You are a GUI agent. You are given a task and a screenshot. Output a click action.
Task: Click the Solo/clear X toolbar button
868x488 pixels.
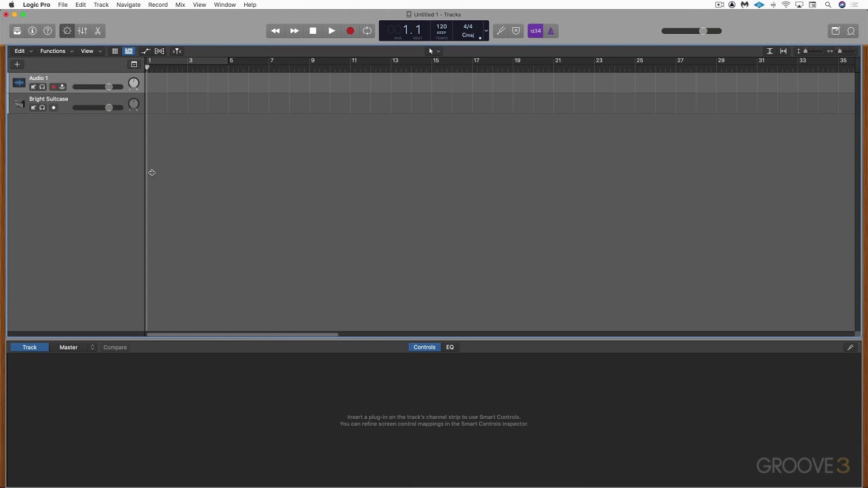[x=516, y=30]
